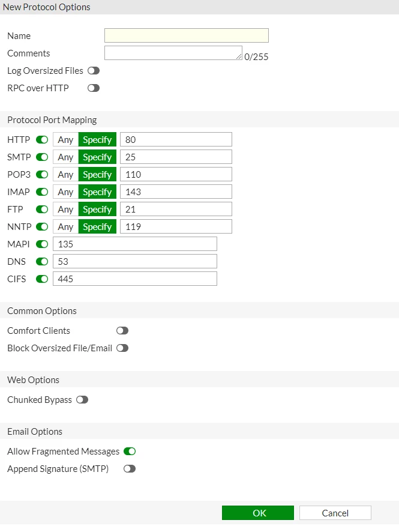The height and width of the screenshot is (532, 399).
Task: Turn on Block Oversized File/Email
Action: coord(122,348)
